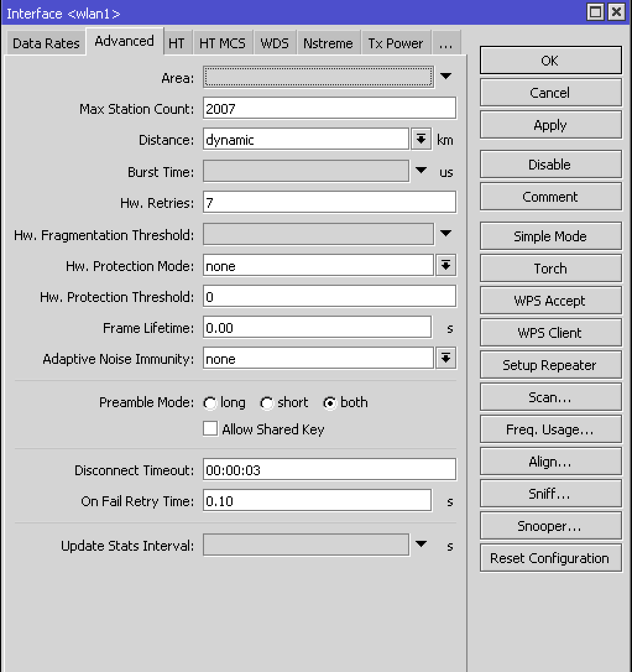Open the Hw. Protection Mode options
The image size is (632, 672).
(x=446, y=265)
